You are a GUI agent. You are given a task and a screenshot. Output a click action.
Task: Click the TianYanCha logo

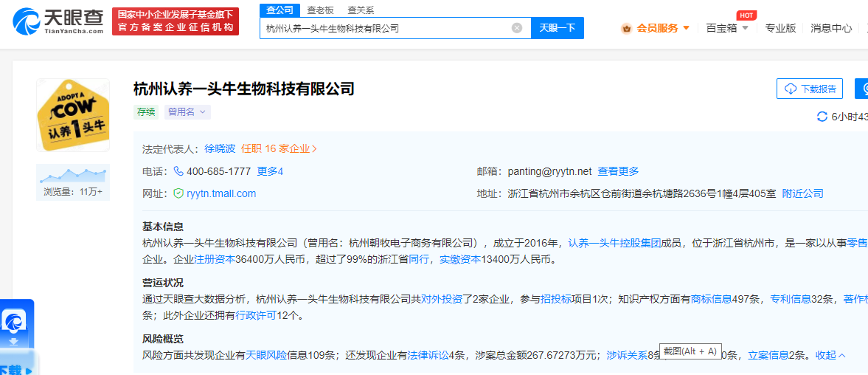pos(58,21)
